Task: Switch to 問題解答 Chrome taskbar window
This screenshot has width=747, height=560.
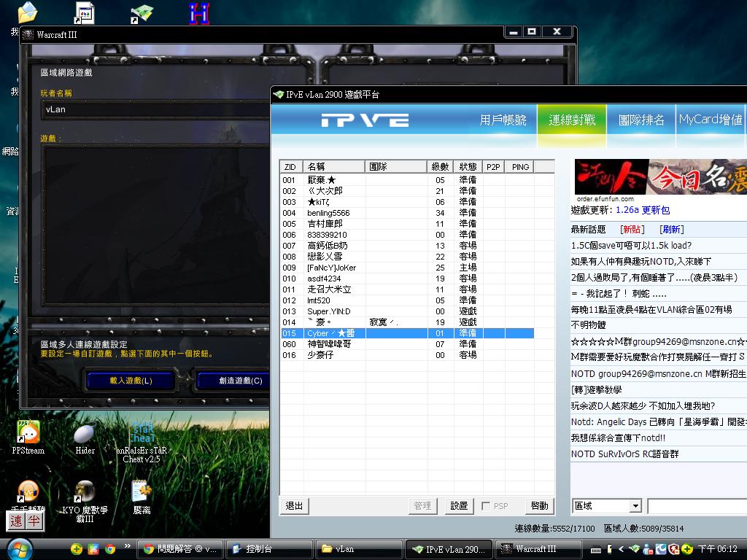Action: (x=179, y=549)
